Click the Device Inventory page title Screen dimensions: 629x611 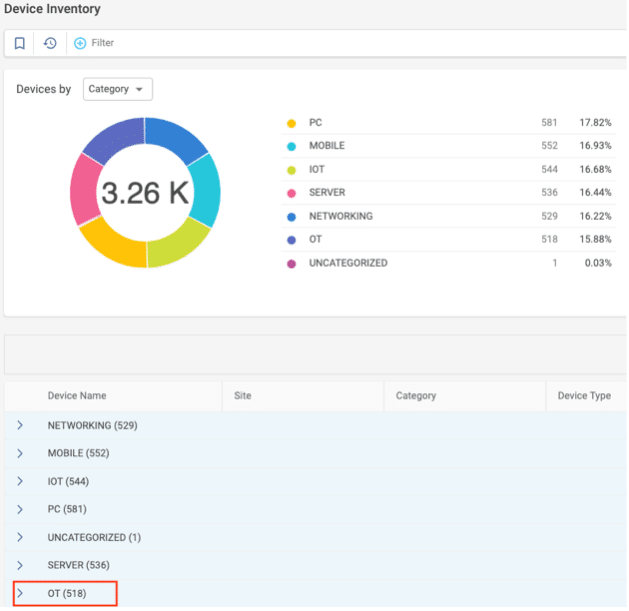(52, 8)
